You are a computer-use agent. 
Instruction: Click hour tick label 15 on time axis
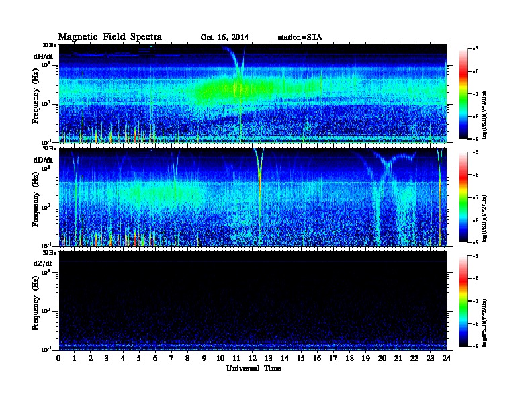tap(302, 359)
